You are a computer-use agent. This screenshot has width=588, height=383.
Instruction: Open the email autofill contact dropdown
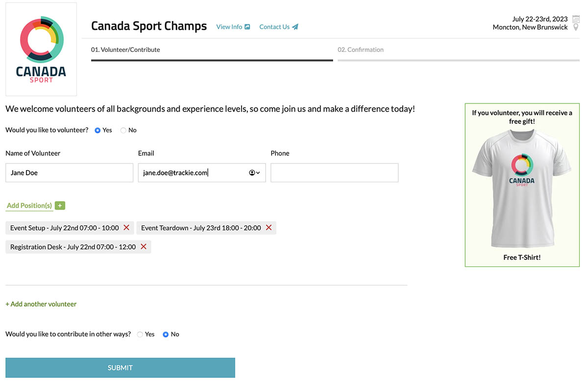click(x=254, y=173)
